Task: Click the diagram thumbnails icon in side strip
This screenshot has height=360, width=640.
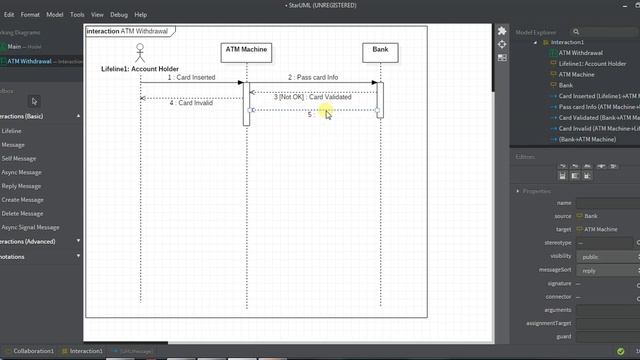Action: coord(502,58)
